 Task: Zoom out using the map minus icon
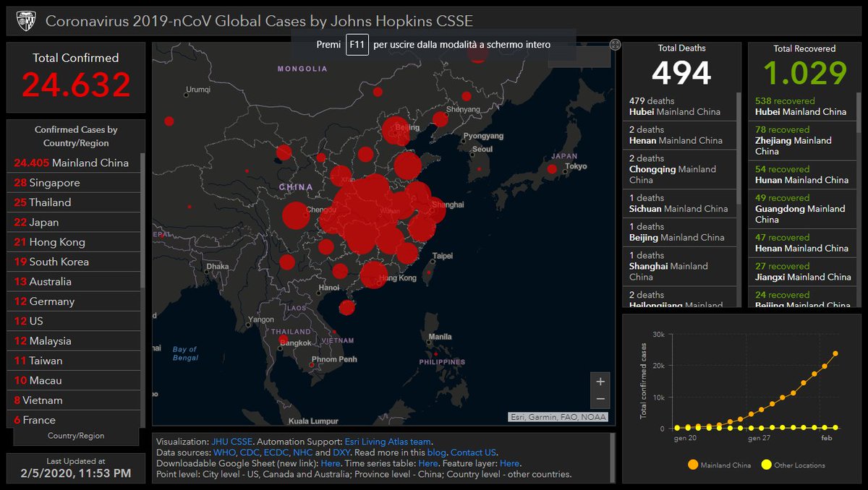(600, 398)
